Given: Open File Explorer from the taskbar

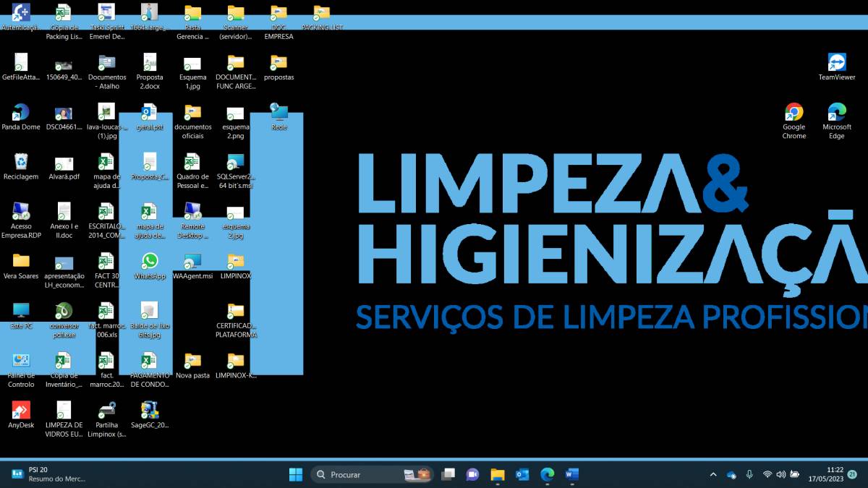Looking at the screenshot, I should (498, 474).
